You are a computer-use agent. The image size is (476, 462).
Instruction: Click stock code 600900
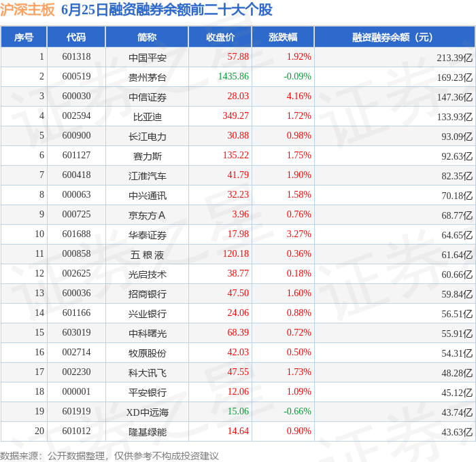pyautogui.click(x=76, y=136)
